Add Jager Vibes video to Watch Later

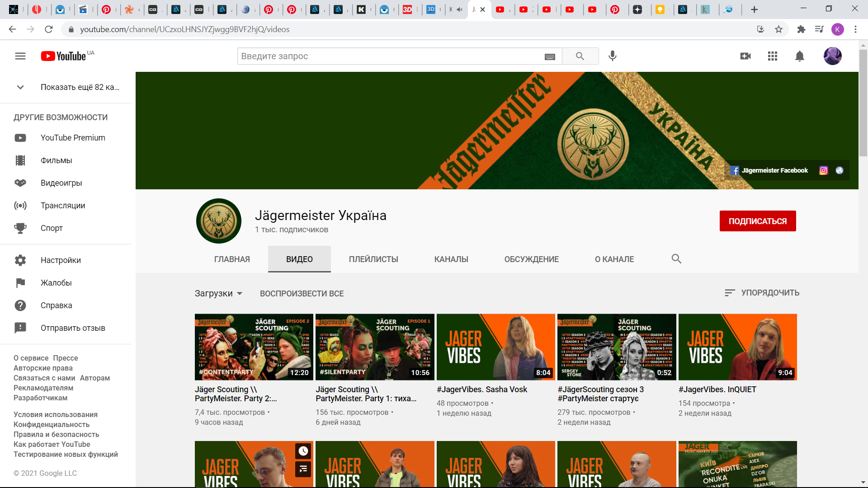[x=303, y=451]
